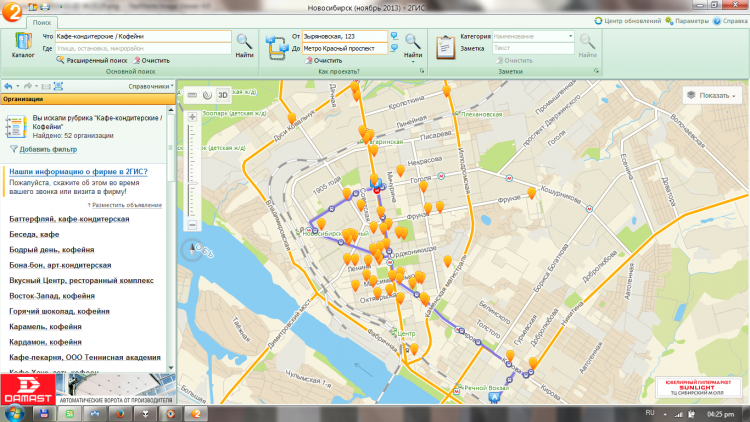Click the Добавить фильтр link

point(48,149)
